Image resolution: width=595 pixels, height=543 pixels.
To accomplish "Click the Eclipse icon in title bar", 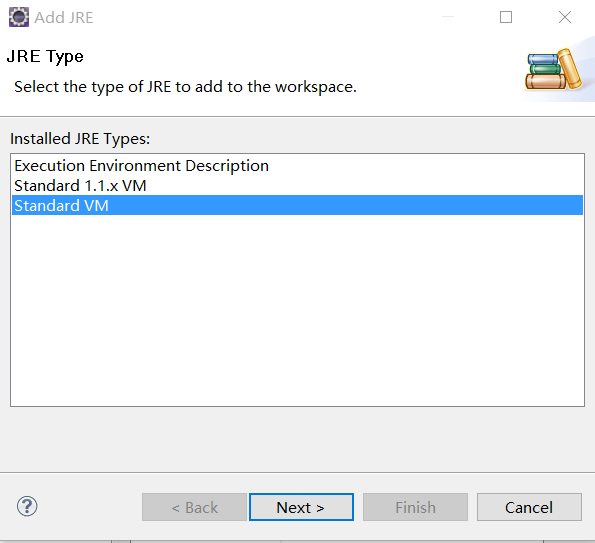I will point(19,17).
